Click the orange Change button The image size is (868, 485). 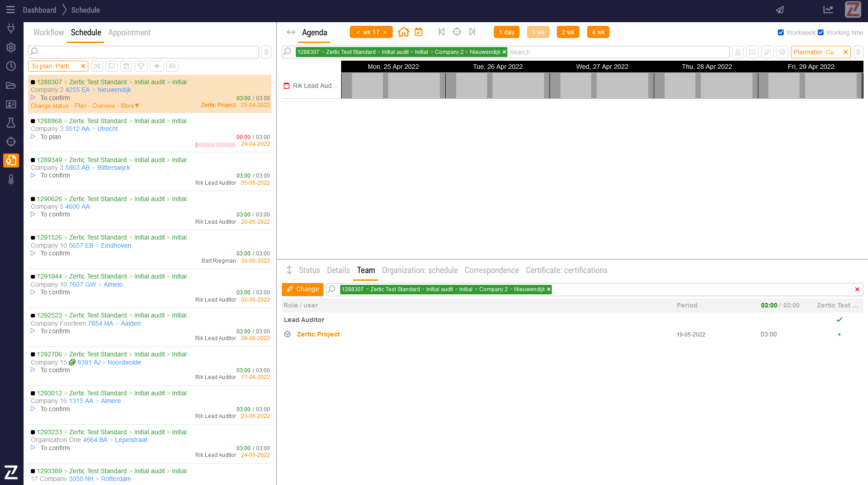click(x=302, y=289)
